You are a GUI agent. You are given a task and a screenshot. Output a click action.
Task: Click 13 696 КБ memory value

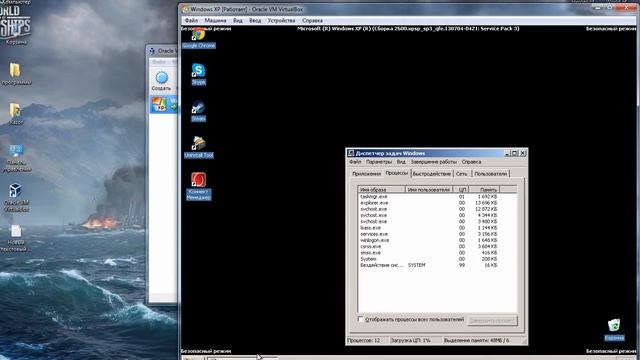tap(487, 203)
